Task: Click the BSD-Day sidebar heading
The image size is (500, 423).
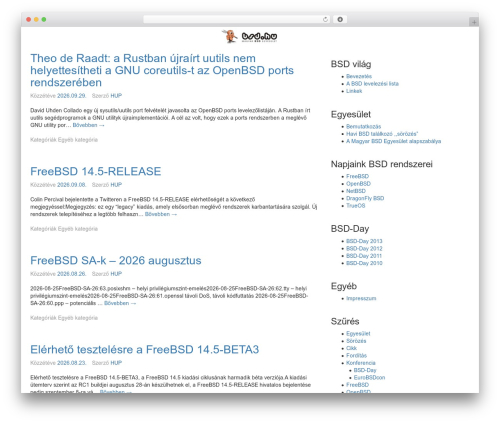Action: point(350,229)
